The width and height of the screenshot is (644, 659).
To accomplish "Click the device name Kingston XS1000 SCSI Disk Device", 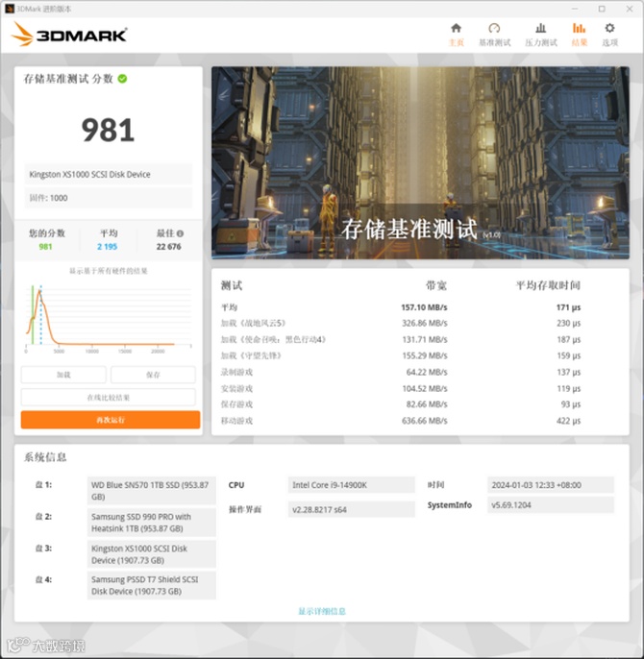I will [108, 175].
